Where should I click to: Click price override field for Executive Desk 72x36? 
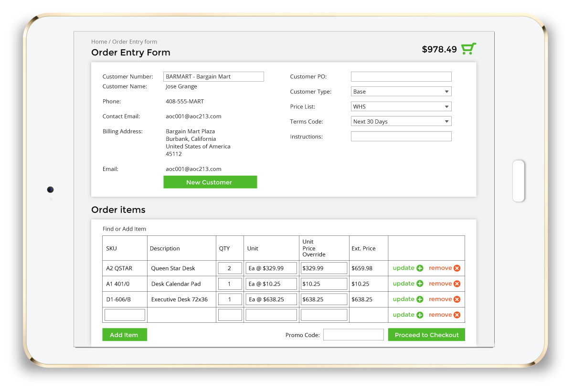coord(324,299)
